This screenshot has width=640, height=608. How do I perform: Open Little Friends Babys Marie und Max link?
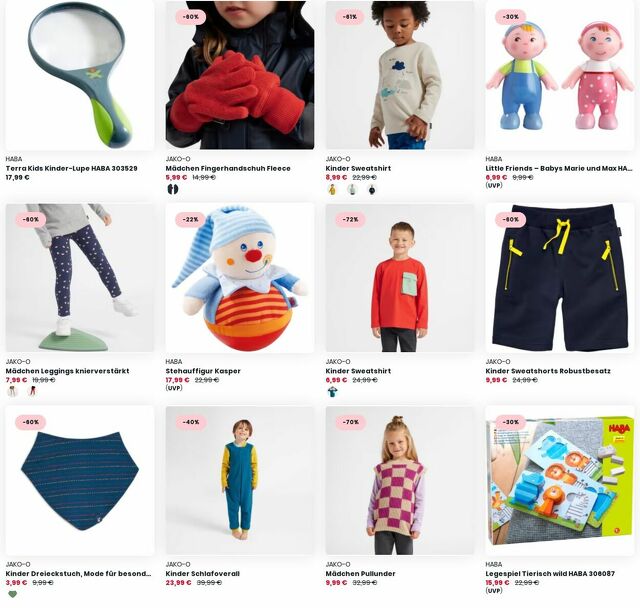coord(558,168)
